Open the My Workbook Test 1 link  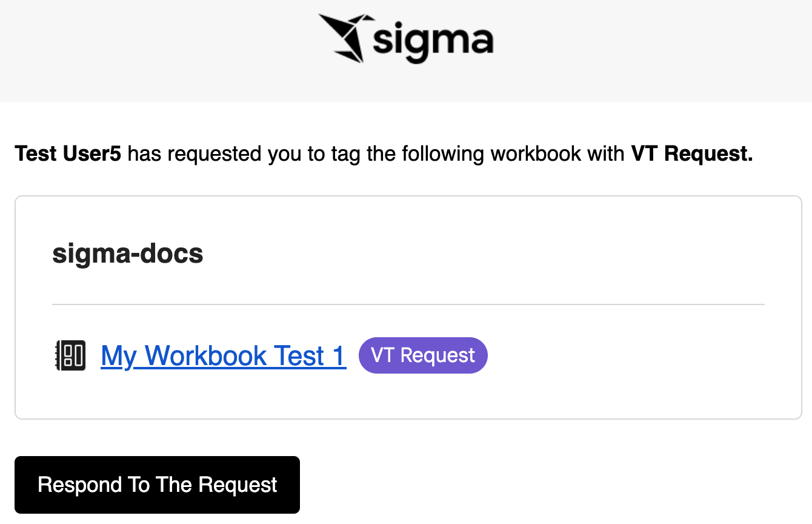(223, 356)
